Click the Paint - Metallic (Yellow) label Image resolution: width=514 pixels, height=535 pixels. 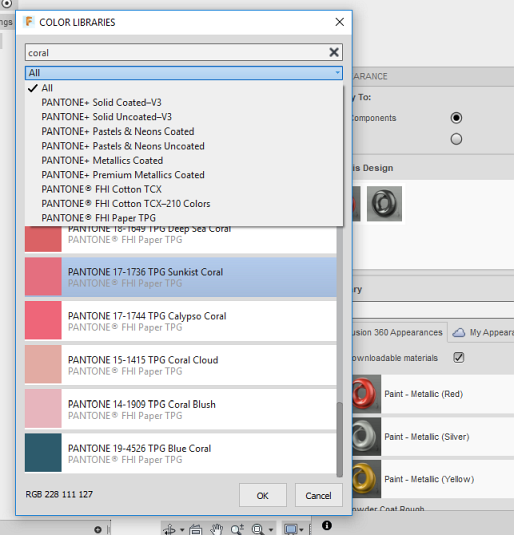[x=429, y=479]
